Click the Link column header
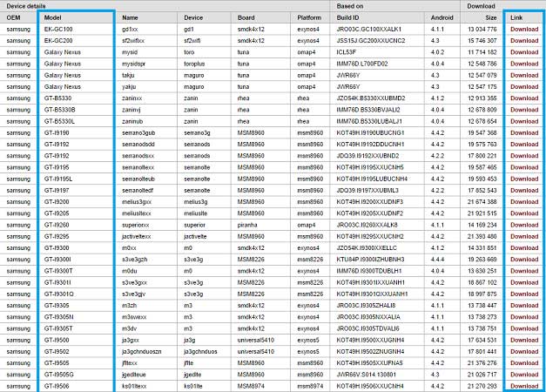Viewport: 546px width, 392px height. point(516,17)
